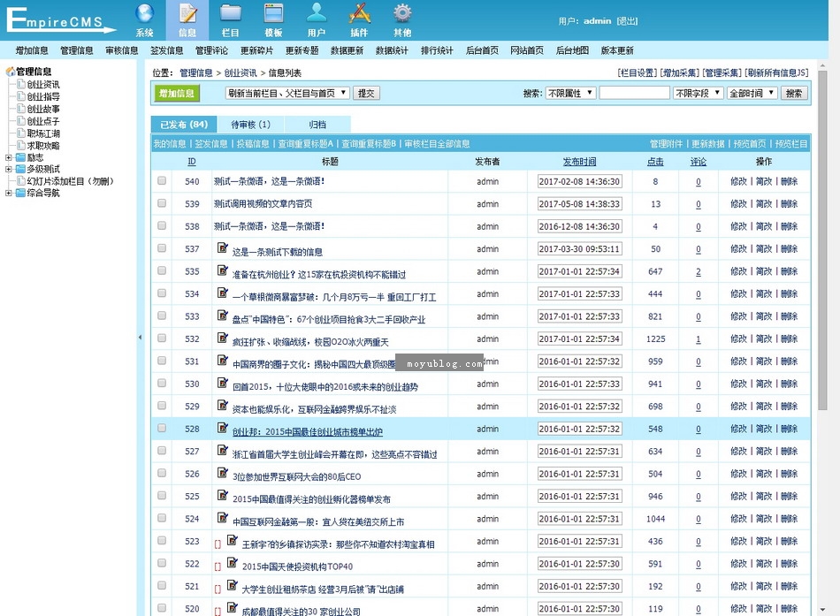Open the 增加信息 submenu item
This screenshot has height=616, width=840.
click(32, 50)
